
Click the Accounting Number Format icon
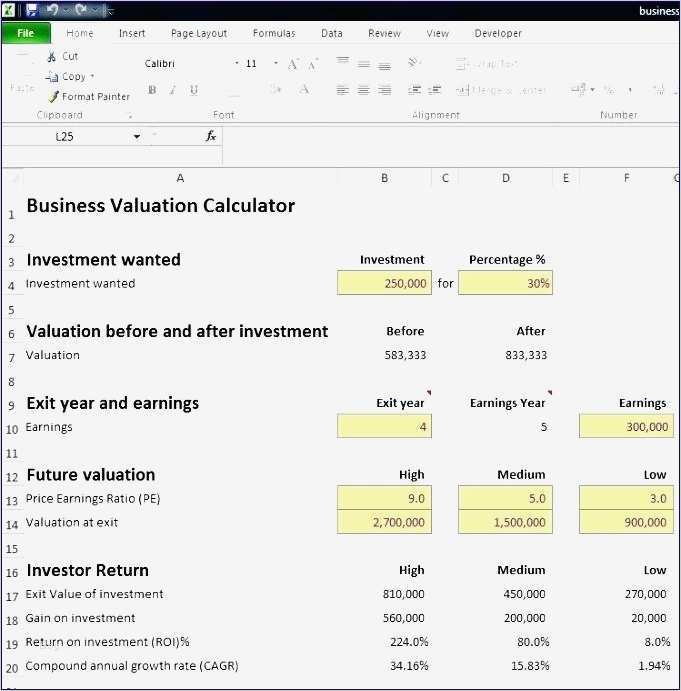point(578,89)
